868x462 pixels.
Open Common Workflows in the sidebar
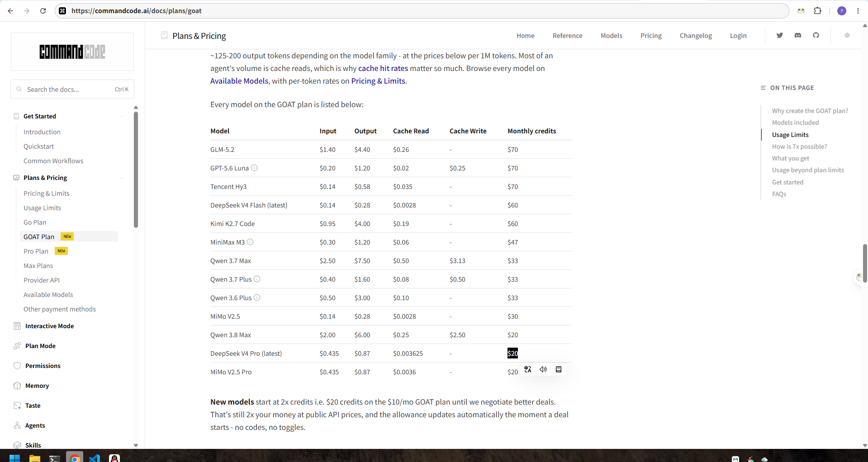click(53, 161)
